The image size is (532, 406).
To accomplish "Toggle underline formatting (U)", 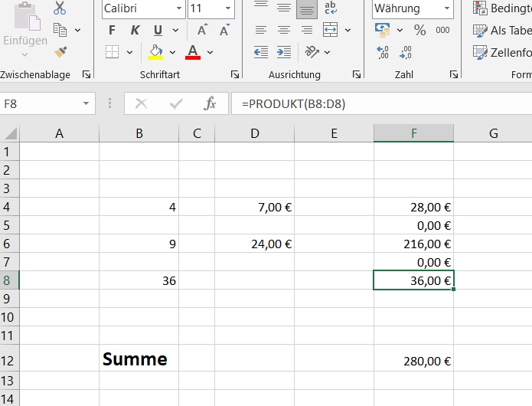I will point(158,30).
